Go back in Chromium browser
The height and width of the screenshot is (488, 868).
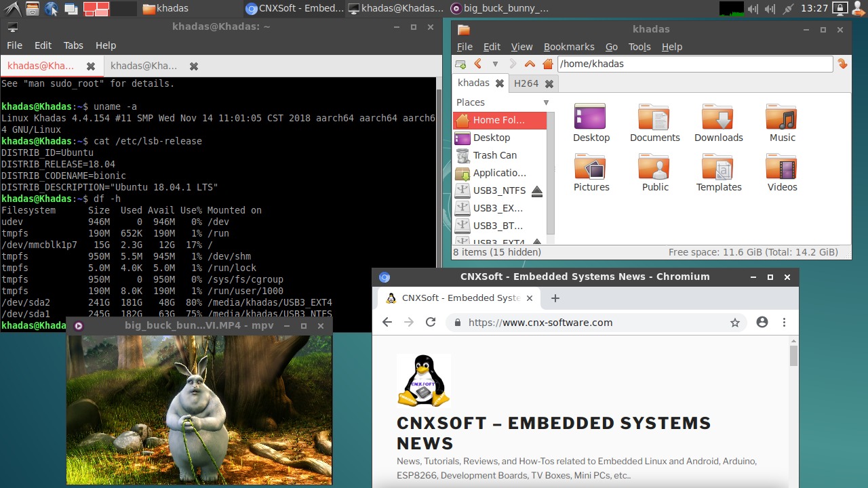coord(387,323)
